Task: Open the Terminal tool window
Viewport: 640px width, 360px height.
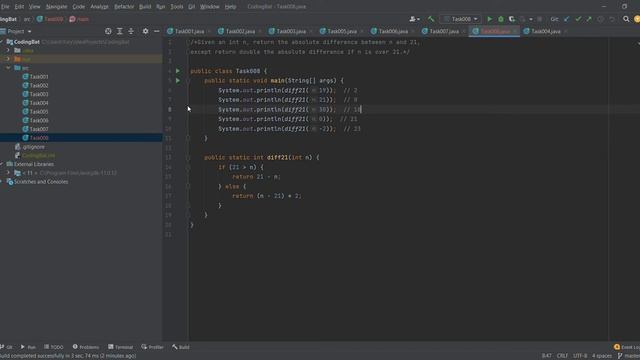Action: click(x=120, y=347)
